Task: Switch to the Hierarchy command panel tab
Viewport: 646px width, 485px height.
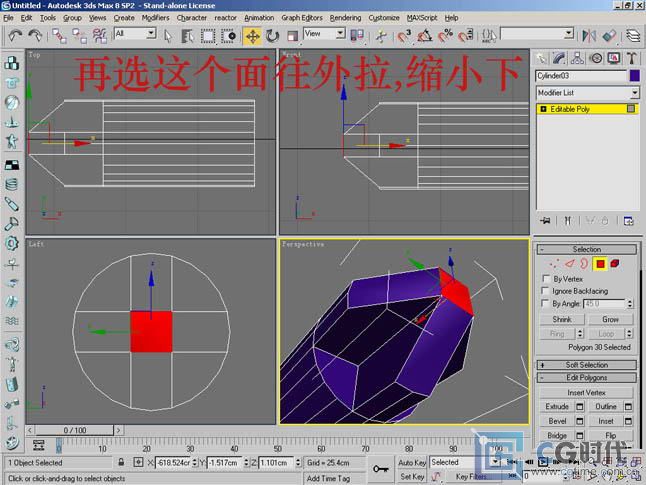Action: coord(577,59)
